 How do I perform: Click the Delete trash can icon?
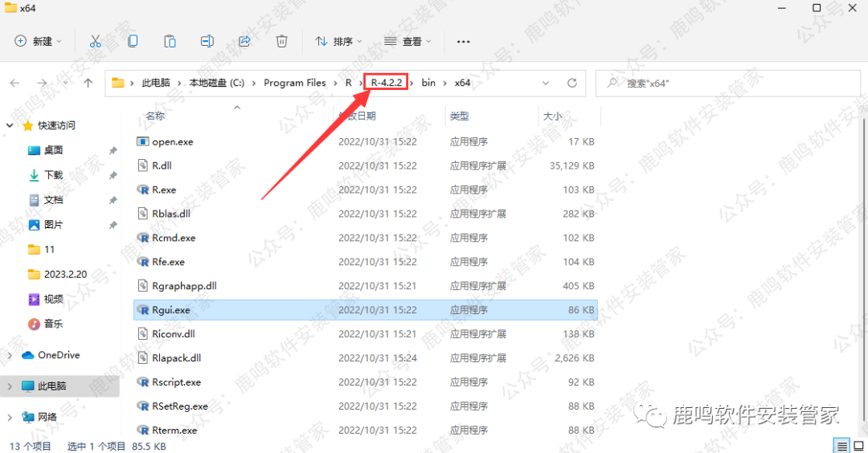click(x=282, y=41)
